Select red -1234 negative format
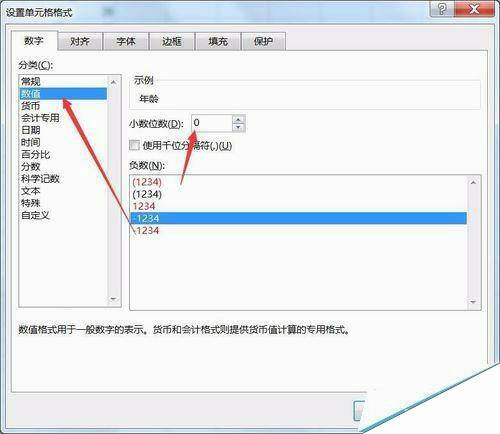 (x=299, y=230)
